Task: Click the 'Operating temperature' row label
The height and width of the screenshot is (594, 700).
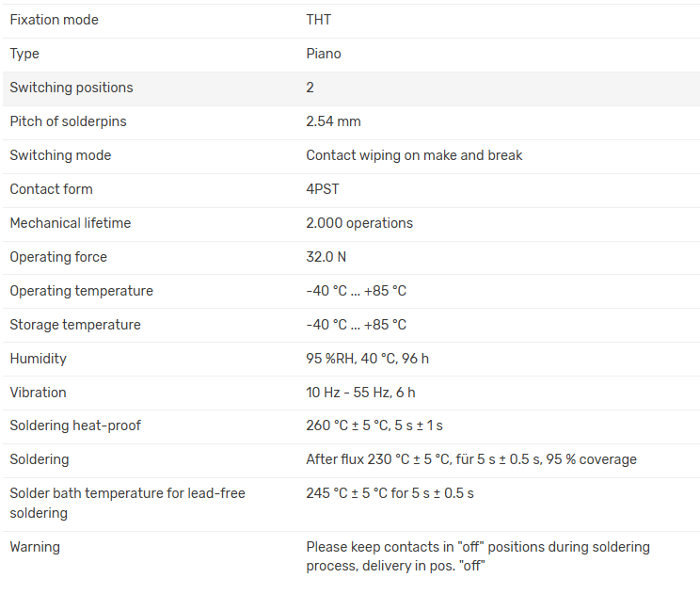Action: pos(81,291)
